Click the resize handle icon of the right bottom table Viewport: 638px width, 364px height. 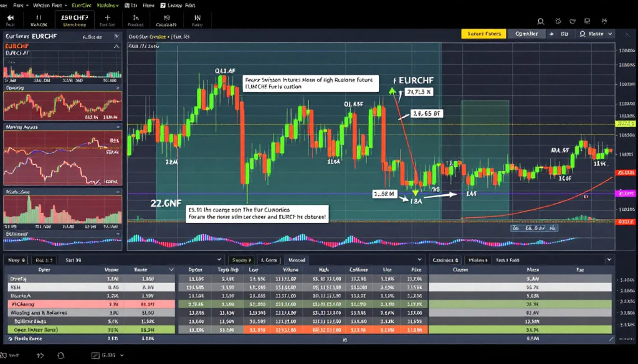[x=611, y=338]
